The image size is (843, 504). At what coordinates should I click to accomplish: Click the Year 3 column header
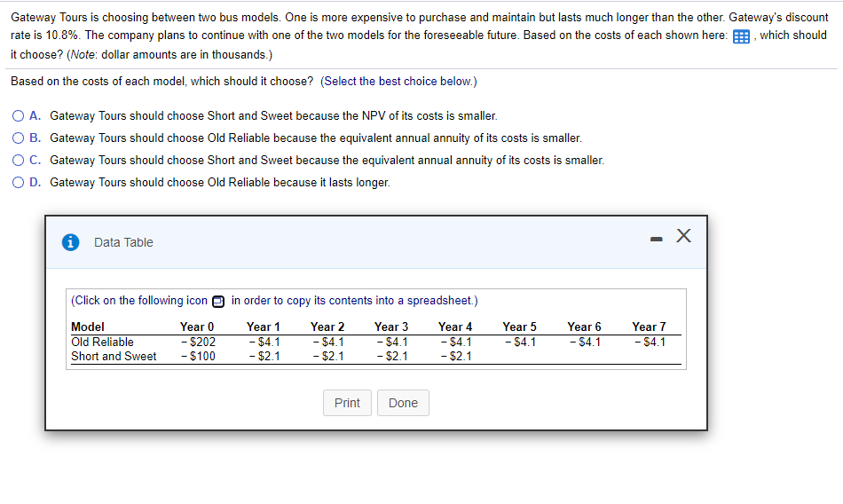pos(391,327)
